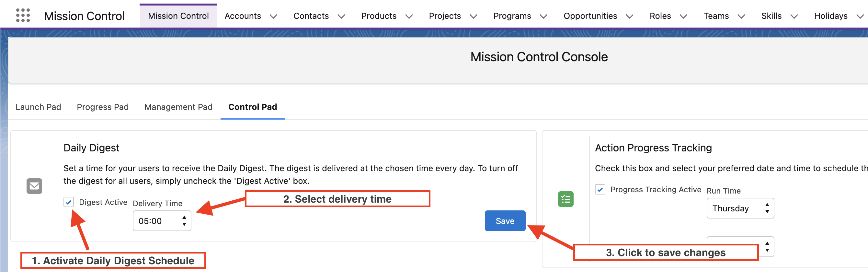
Task: Open the Teams chevron dropdown
Action: point(741,16)
